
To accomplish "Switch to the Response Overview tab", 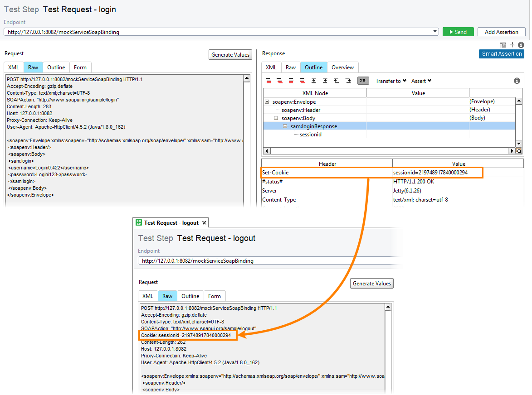I will pos(342,67).
